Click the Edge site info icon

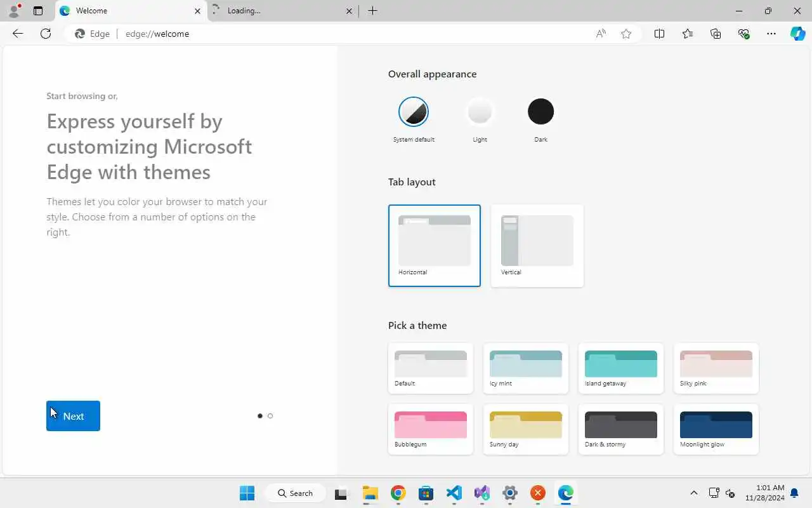click(92, 34)
